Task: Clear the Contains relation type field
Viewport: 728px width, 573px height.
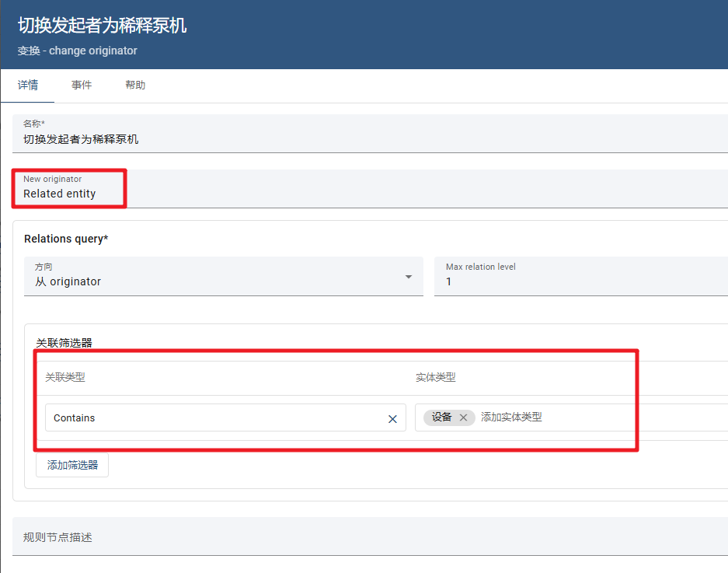Action: [392, 419]
